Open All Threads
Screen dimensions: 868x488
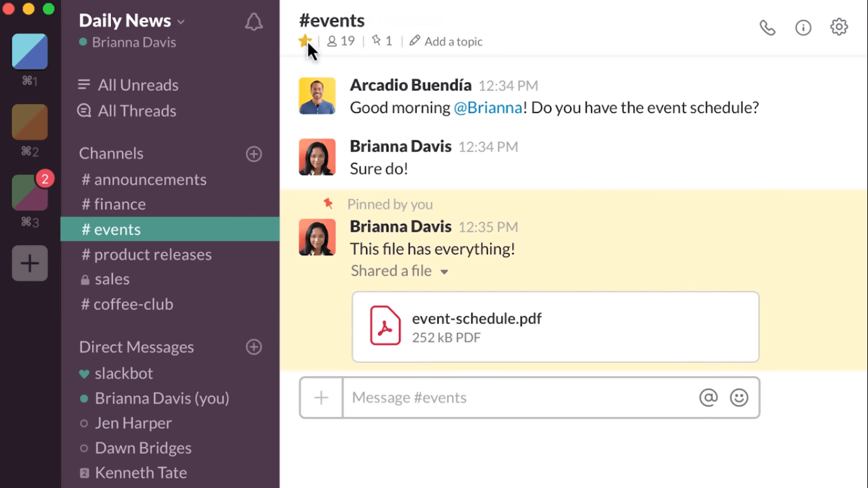click(126, 111)
